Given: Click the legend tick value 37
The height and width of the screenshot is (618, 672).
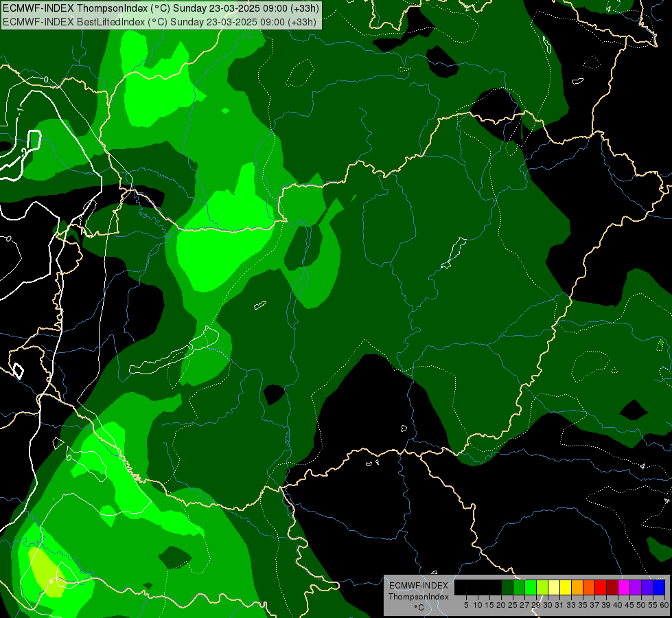Looking at the screenshot, I should pyautogui.click(x=595, y=605).
